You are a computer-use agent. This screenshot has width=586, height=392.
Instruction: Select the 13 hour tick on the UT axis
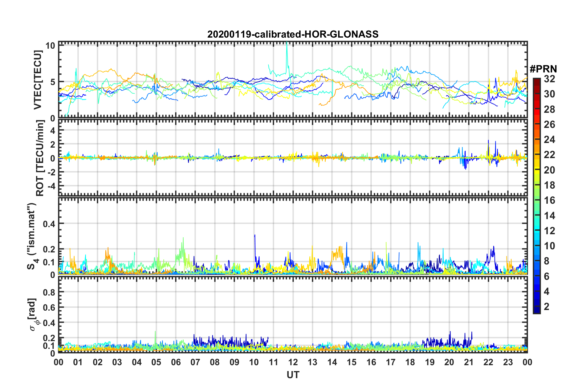(x=312, y=362)
